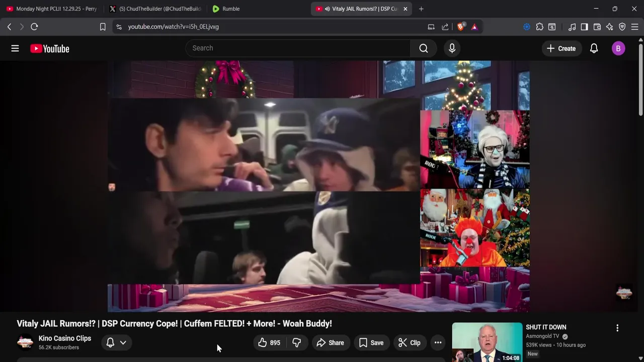Image resolution: width=644 pixels, height=362 pixels.
Task: Start voice search with microphone icon
Action: (452, 48)
